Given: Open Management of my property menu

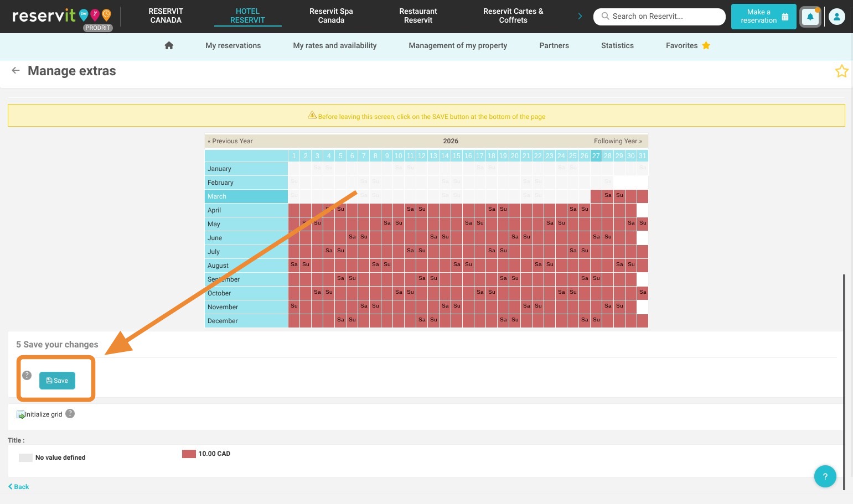Looking at the screenshot, I should [457, 45].
